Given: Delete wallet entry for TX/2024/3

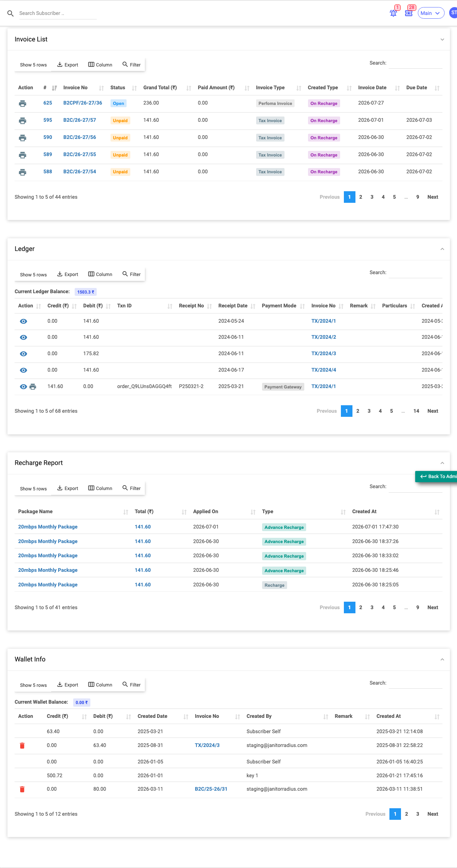Looking at the screenshot, I should (22, 745).
